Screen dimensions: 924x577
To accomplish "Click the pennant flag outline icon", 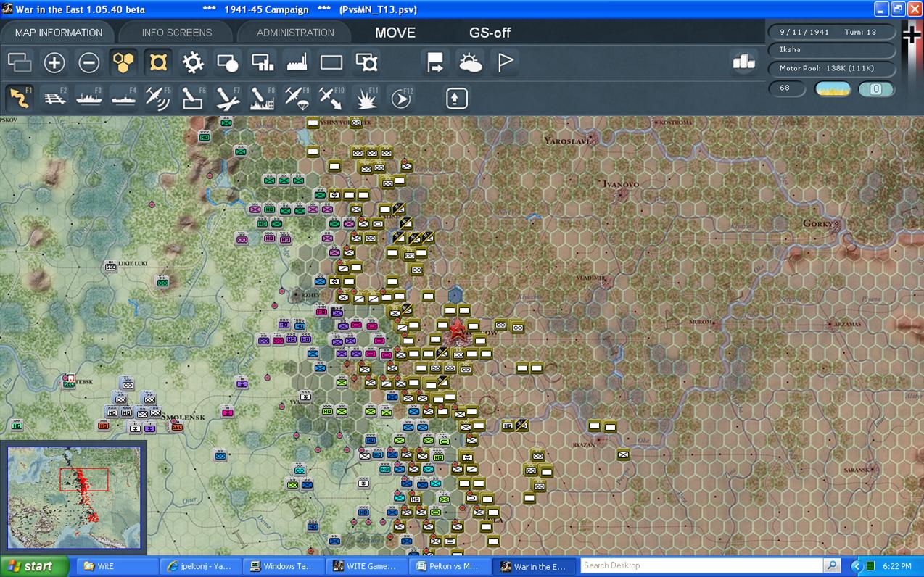I will pyautogui.click(x=505, y=62).
